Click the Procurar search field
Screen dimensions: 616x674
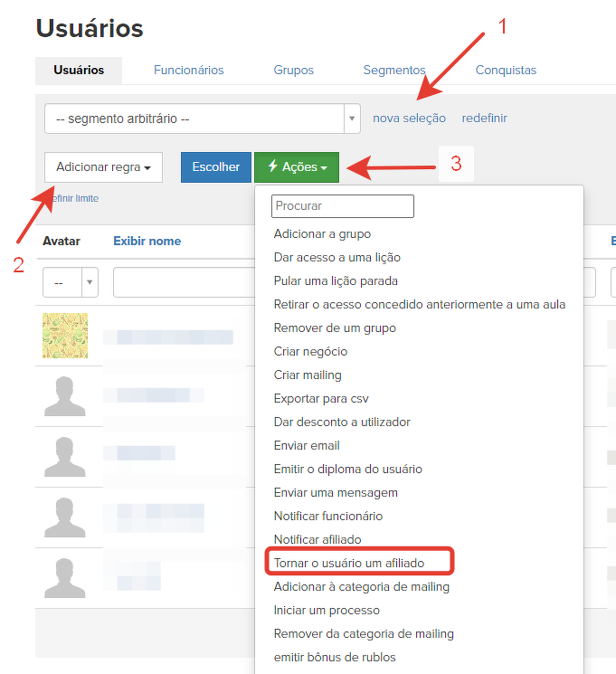tap(342, 206)
